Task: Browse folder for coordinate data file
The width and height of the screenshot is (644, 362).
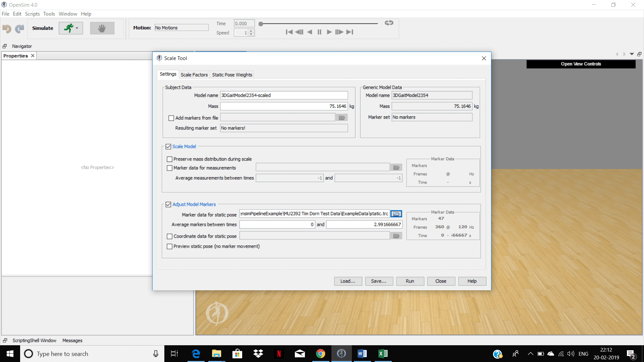Action: coord(396,236)
